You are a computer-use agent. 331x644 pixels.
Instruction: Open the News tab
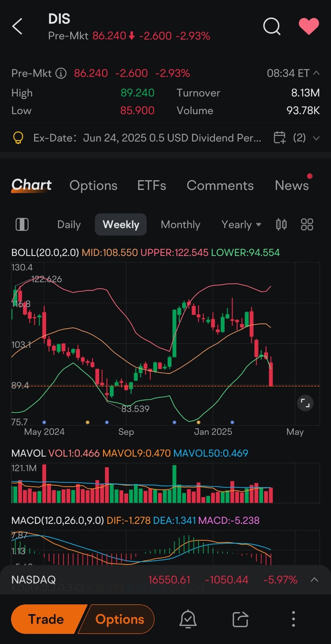click(x=292, y=185)
